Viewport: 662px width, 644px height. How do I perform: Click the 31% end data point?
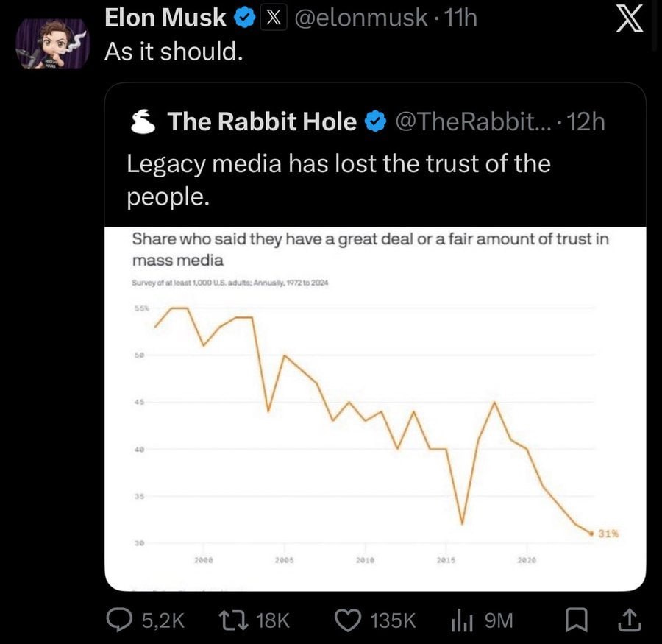(592, 534)
